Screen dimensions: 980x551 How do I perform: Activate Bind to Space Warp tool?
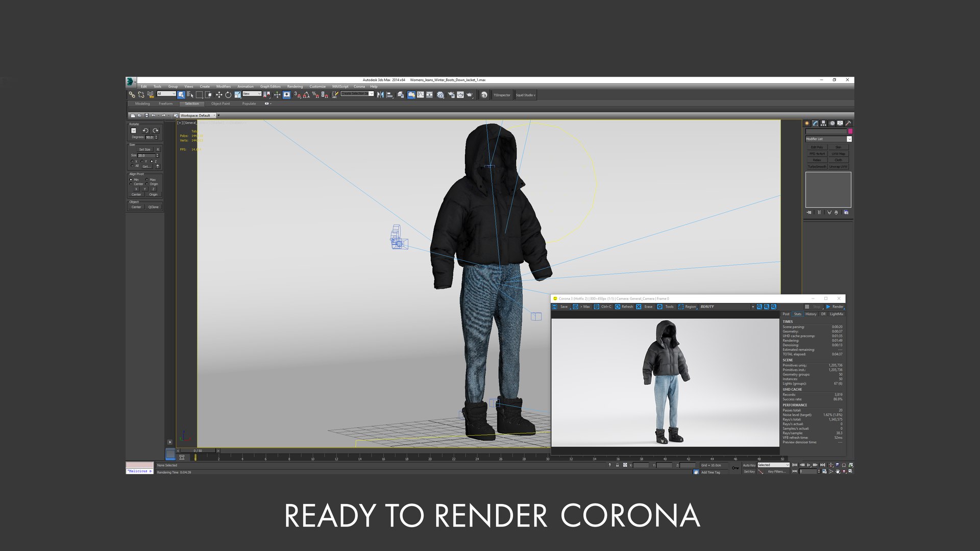[150, 95]
